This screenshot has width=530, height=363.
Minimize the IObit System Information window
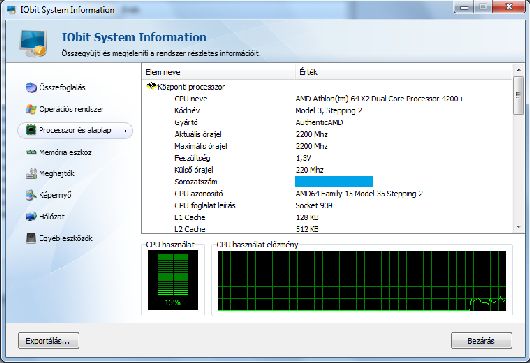click(465, 7)
